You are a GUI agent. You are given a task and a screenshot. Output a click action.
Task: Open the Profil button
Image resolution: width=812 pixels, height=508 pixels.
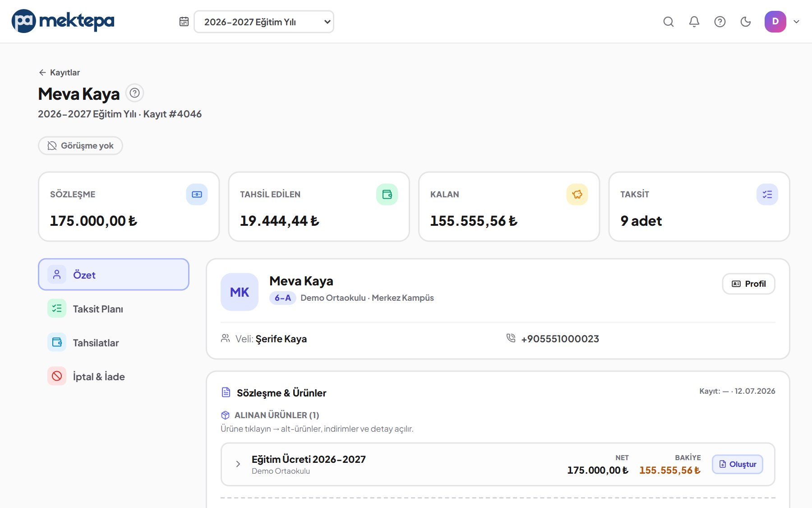[x=749, y=284]
